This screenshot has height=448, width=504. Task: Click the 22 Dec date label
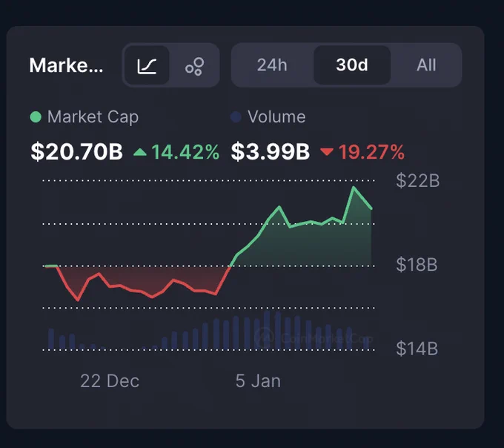coord(110,381)
